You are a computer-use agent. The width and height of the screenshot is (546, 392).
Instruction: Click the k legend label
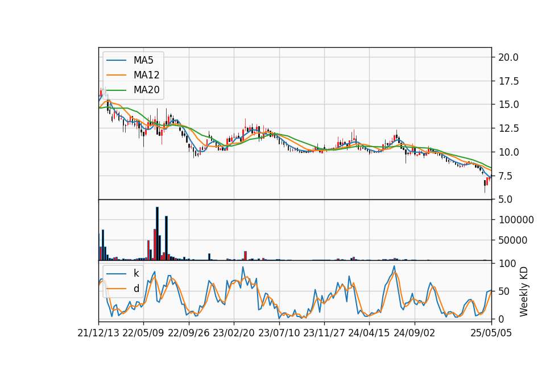[136, 273]
